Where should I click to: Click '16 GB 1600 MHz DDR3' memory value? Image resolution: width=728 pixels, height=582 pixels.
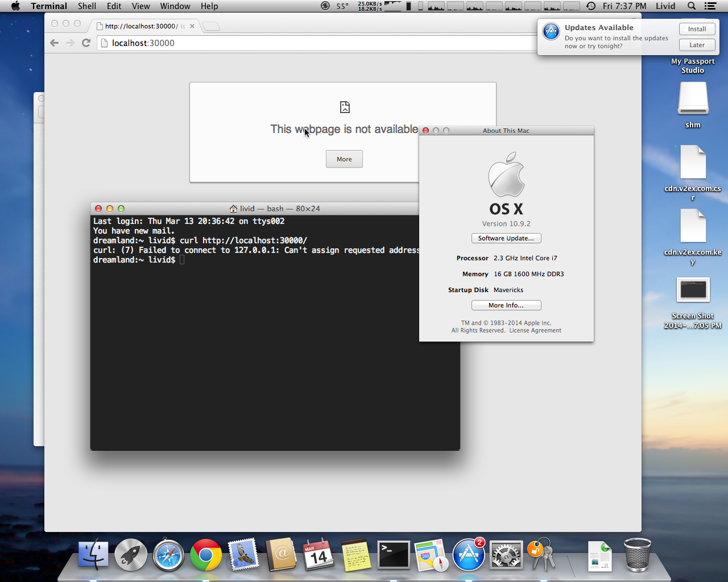pyautogui.click(x=529, y=274)
